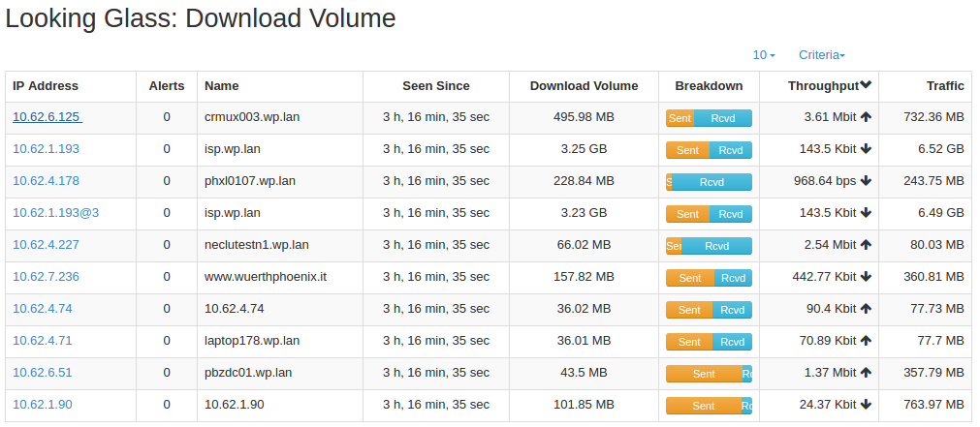Image resolution: width=980 pixels, height=427 pixels.
Task: Click the Throughput sort chevron icon
Action: click(866, 85)
